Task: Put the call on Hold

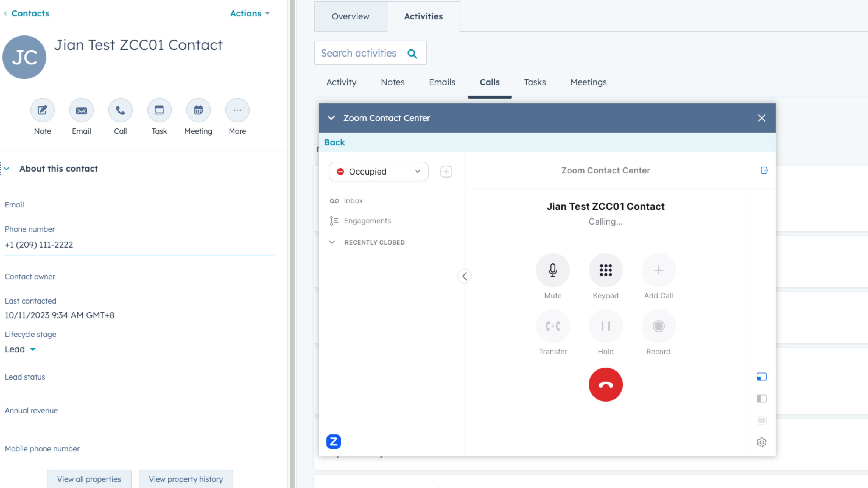Action: click(x=606, y=326)
